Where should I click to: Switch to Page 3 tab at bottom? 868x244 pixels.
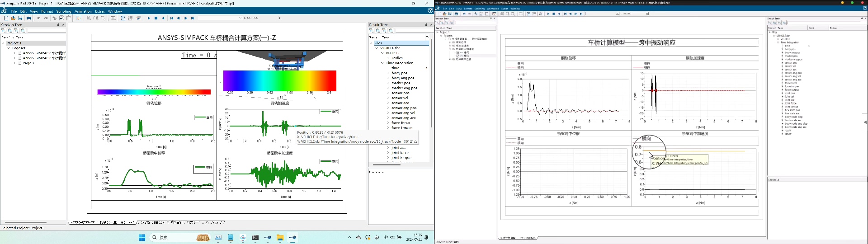coord(217,222)
